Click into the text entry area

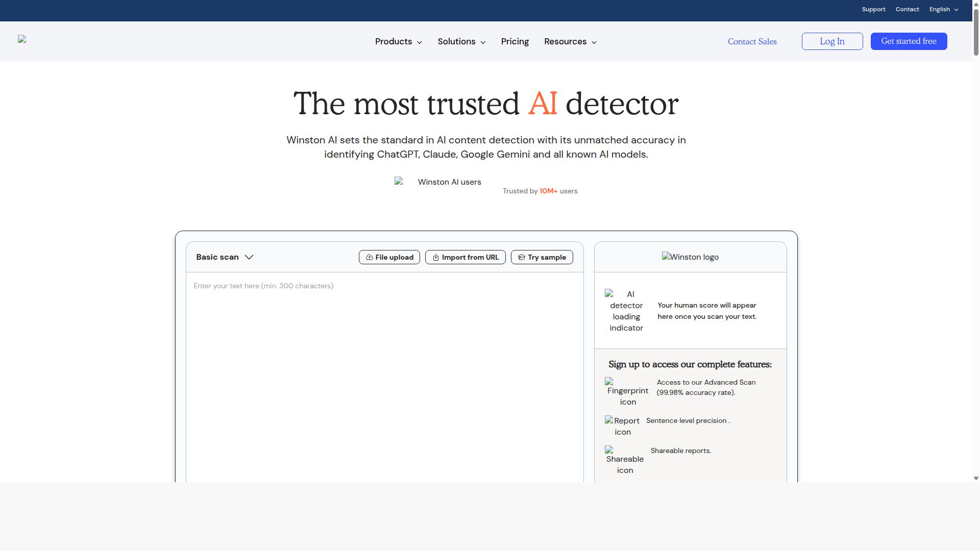(x=384, y=378)
